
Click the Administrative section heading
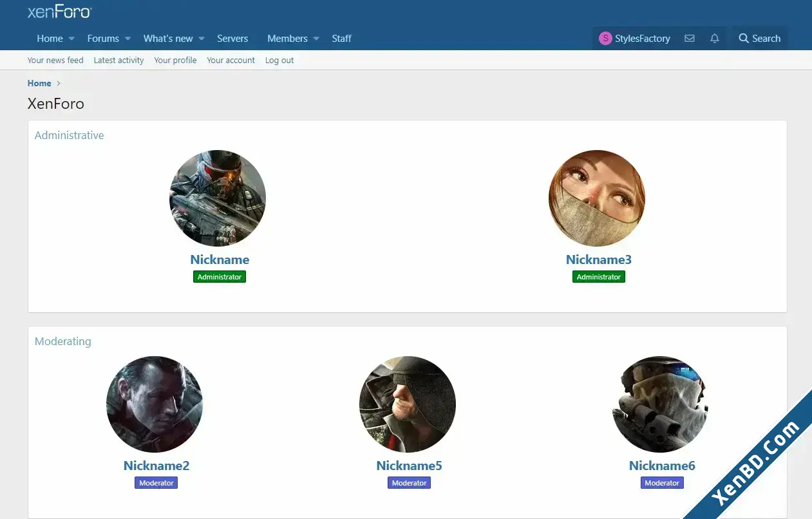[69, 135]
